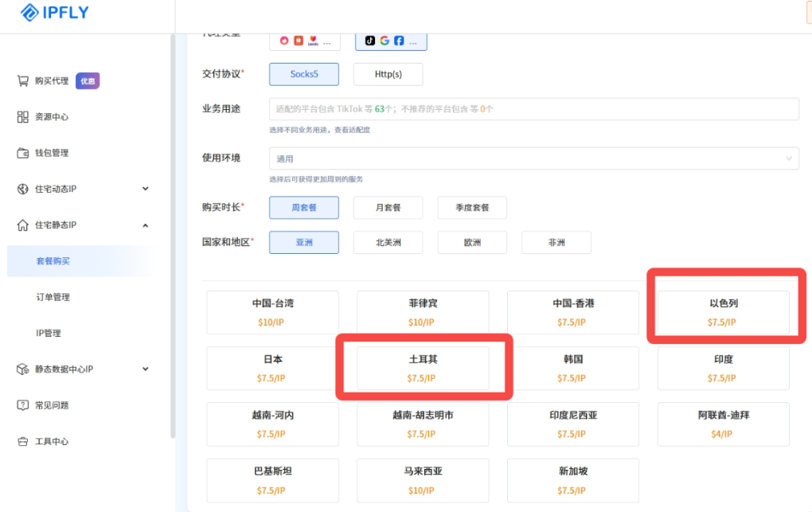Click the 资源中心 grid icon
The height and width of the screenshot is (512, 812).
tap(23, 117)
